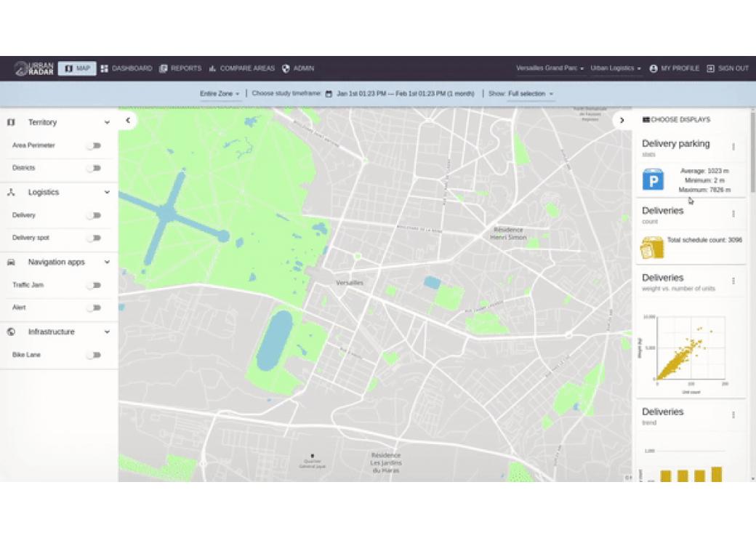Collapse the right panel with arrow
Screen dimensions: 756x538
click(x=622, y=120)
